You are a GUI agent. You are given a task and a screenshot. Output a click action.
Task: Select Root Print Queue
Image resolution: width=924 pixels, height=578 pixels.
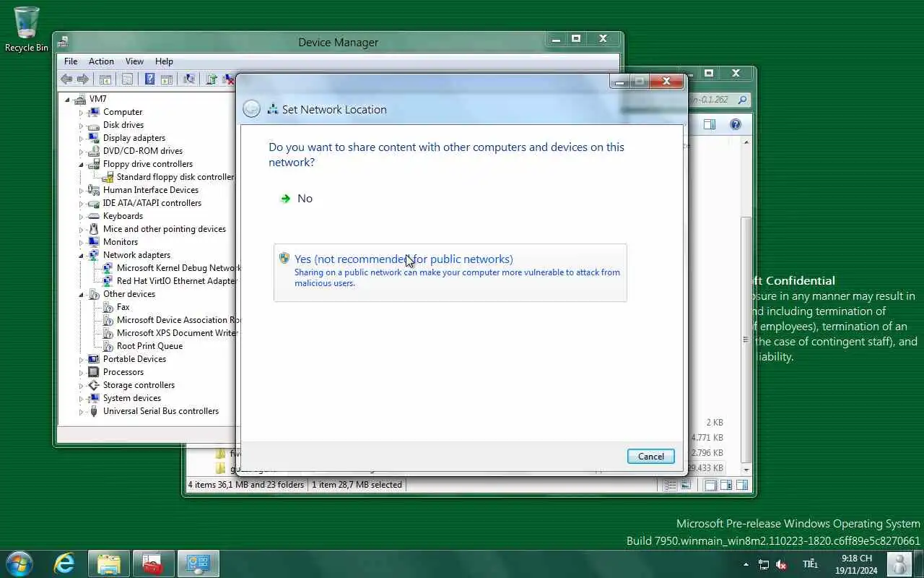[149, 346]
